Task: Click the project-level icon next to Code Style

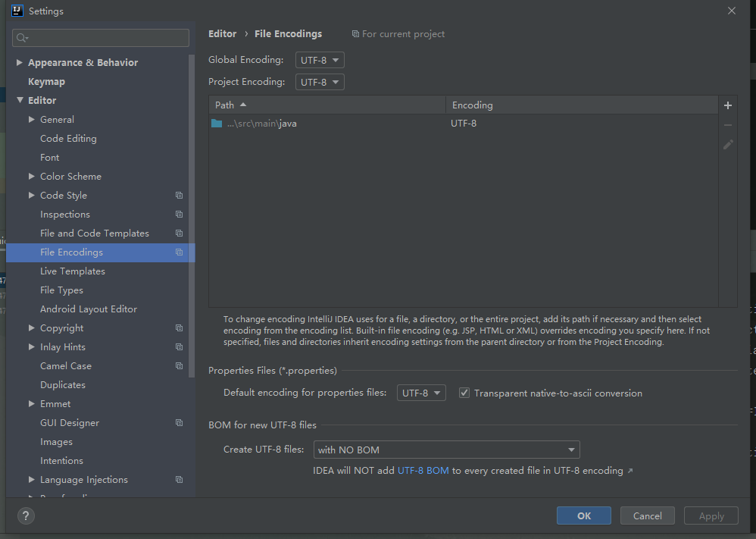Action: pyautogui.click(x=179, y=196)
